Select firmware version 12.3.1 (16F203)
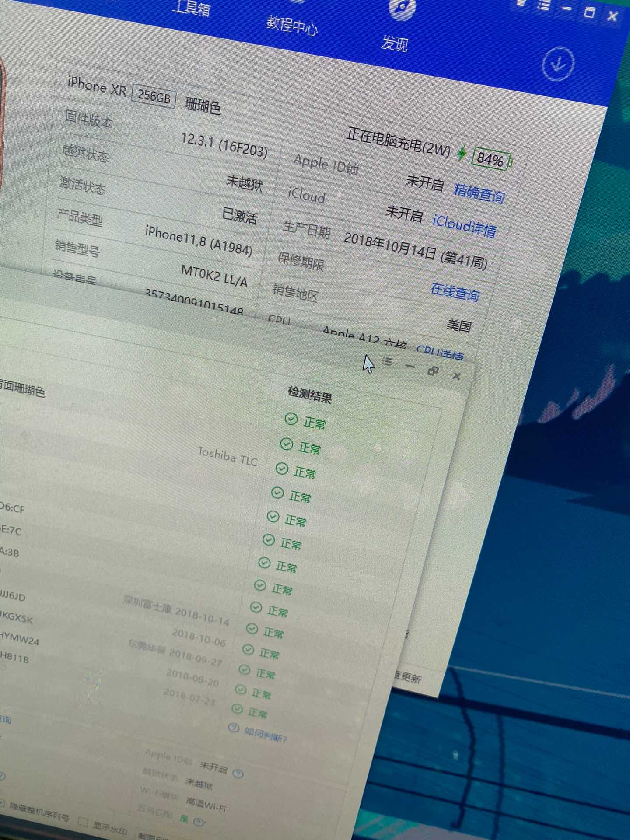The width and height of the screenshot is (630, 840). pos(224,146)
